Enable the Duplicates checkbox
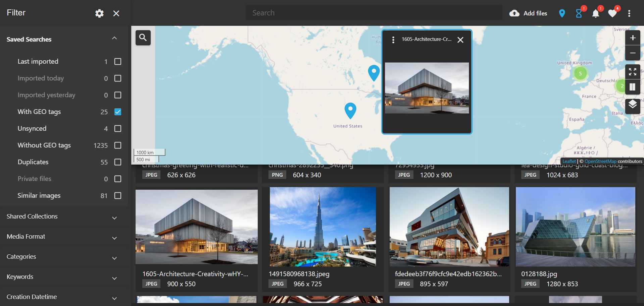Image resolution: width=644 pixels, height=306 pixels. tap(118, 162)
